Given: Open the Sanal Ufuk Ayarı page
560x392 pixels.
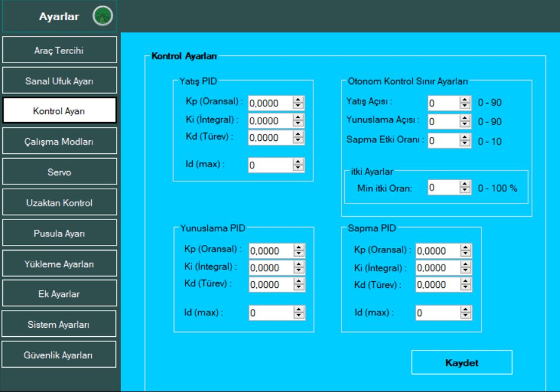Looking at the screenshot, I should [x=59, y=81].
